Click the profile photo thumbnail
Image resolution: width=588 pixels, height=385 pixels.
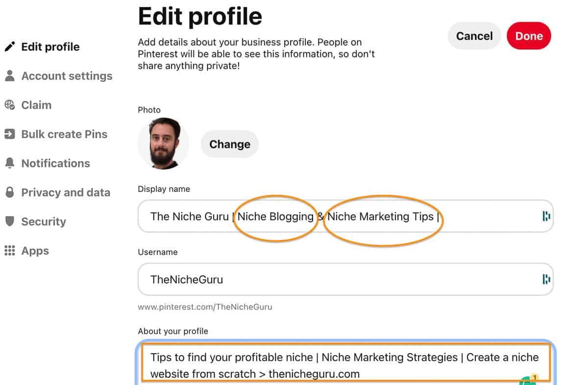click(164, 144)
